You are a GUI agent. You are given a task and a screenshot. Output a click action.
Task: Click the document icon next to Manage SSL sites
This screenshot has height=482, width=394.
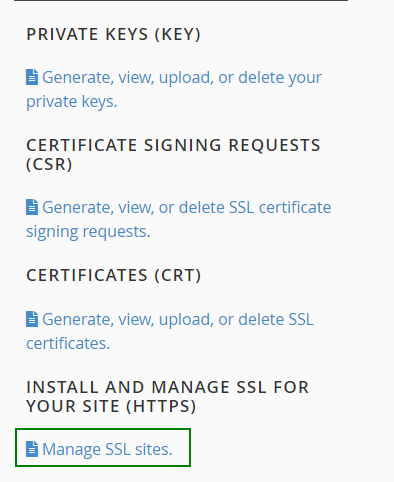(x=32, y=449)
